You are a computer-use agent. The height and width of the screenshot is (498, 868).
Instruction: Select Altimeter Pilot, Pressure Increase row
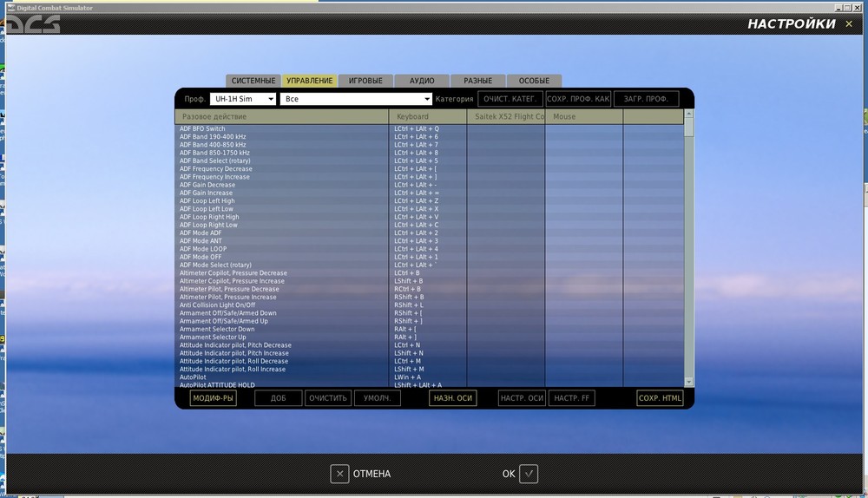[x=430, y=297]
